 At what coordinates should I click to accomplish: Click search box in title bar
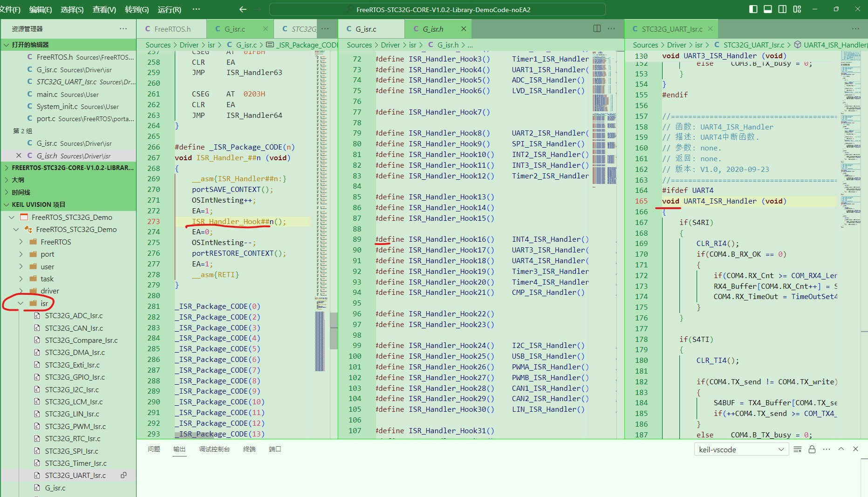point(437,9)
